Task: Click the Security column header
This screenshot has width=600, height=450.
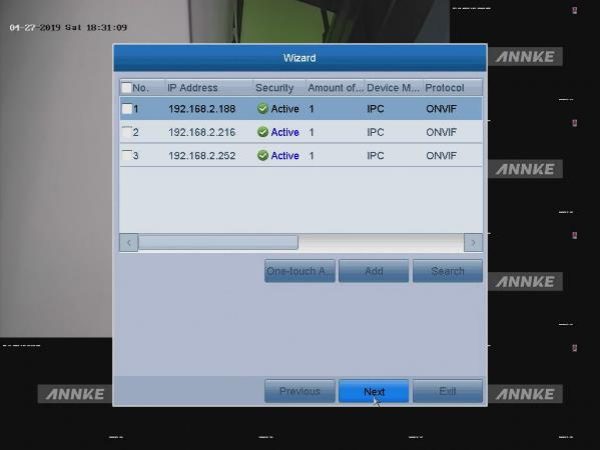Action: click(277, 88)
